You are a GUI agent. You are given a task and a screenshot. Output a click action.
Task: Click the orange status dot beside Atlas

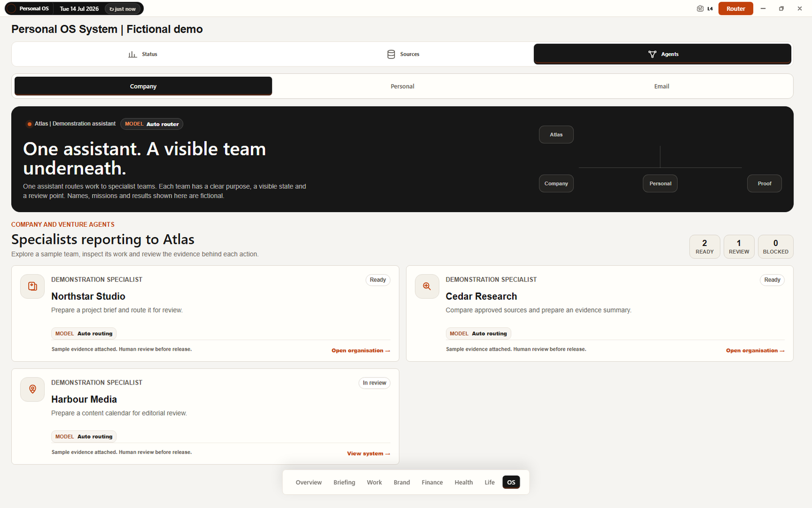pos(29,124)
